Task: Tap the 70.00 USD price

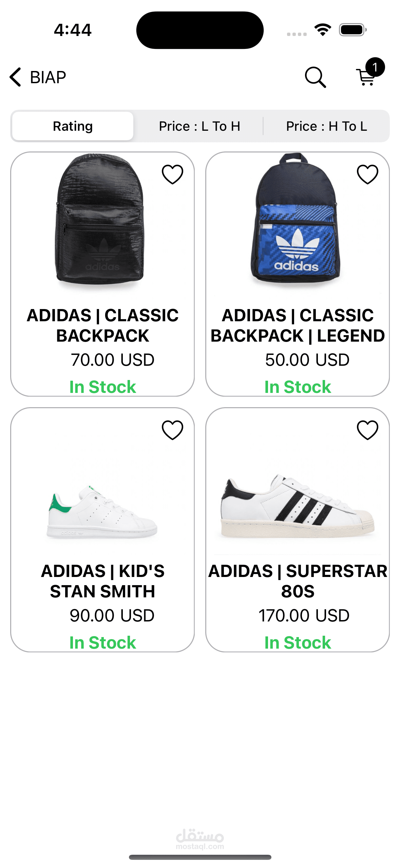Action: tap(112, 360)
